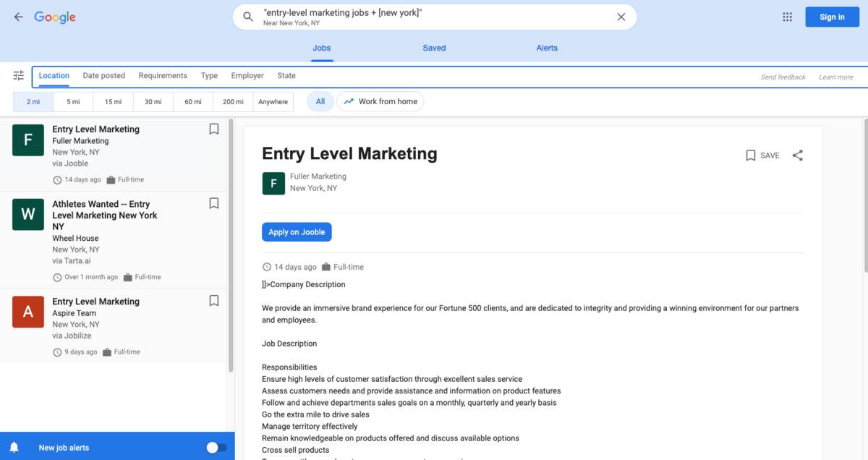Go back using the arrow icon
This screenshot has width=868, height=460.
[19, 17]
